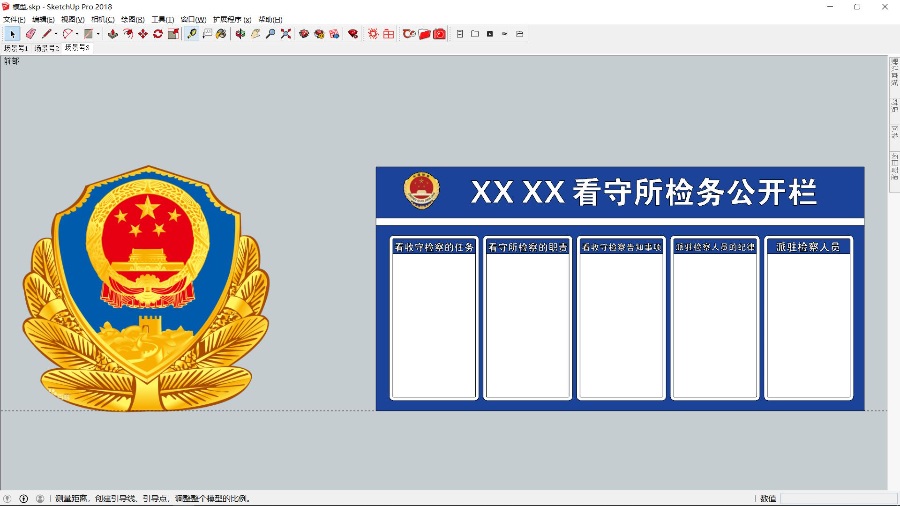The height and width of the screenshot is (506, 900).
Task: Click the Share Model icon
Action: tap(319, 34)
